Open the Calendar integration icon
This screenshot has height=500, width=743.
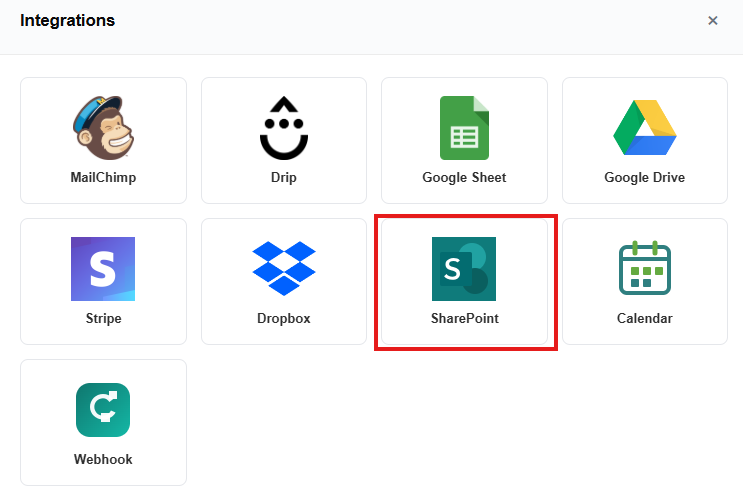point(644,268)
